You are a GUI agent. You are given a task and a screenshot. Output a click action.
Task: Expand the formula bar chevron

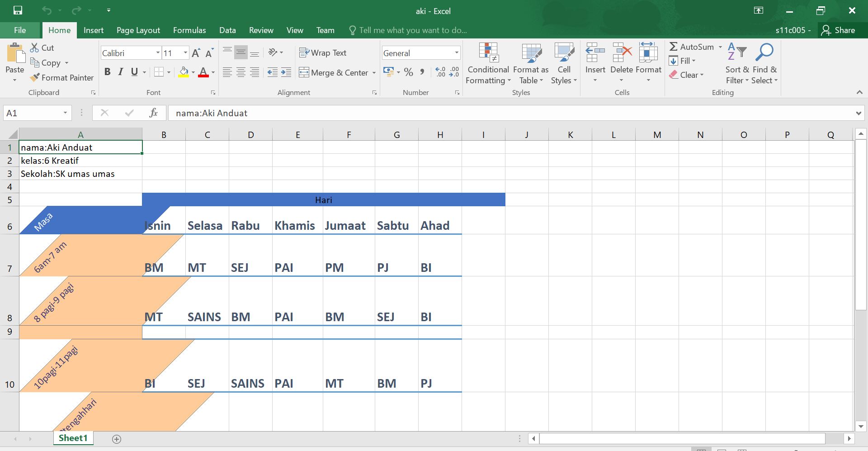point(858,113)
